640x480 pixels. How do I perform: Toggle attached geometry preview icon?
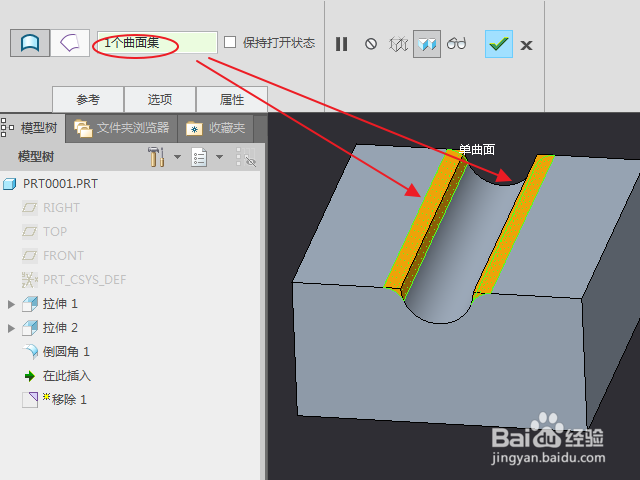[427, 44]
